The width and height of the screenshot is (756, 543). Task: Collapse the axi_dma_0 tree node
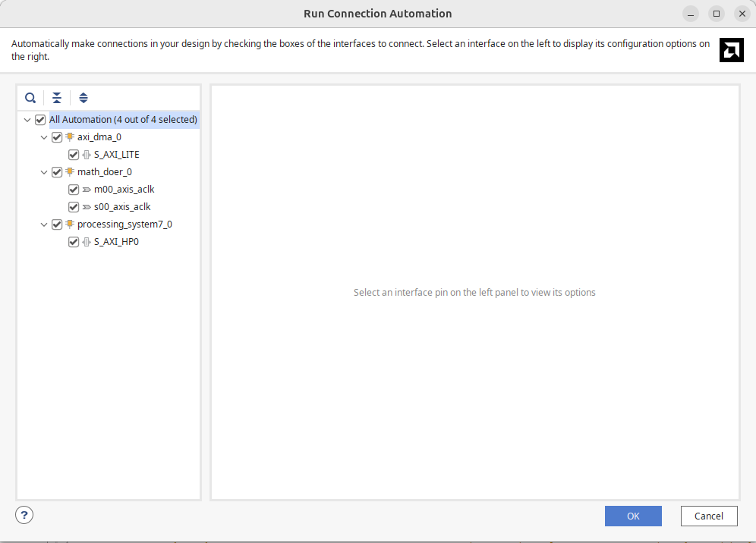(44, 137)
